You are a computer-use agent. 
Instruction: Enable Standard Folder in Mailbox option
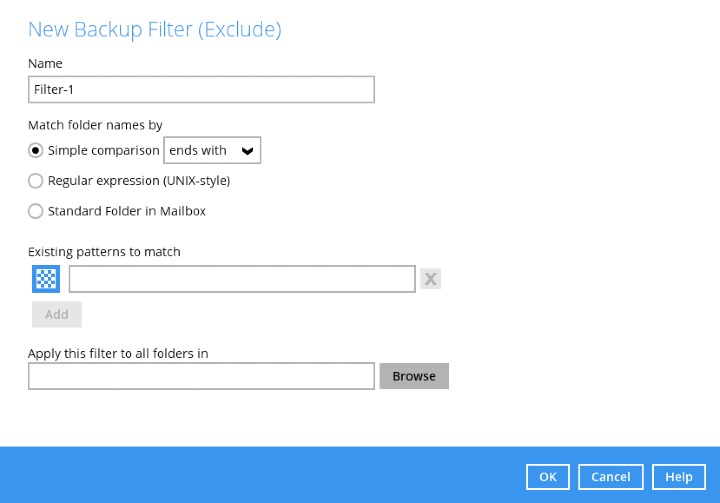tap(36, 211)
